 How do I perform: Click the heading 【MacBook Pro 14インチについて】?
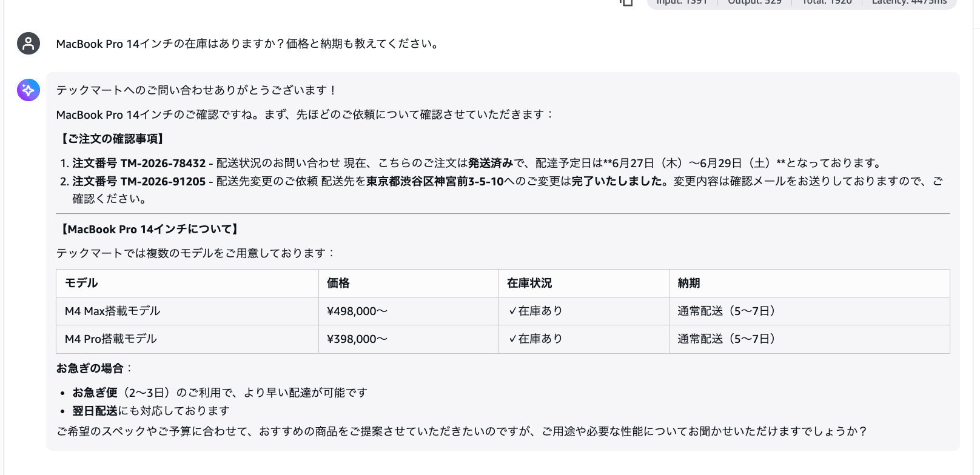point(150,229)
